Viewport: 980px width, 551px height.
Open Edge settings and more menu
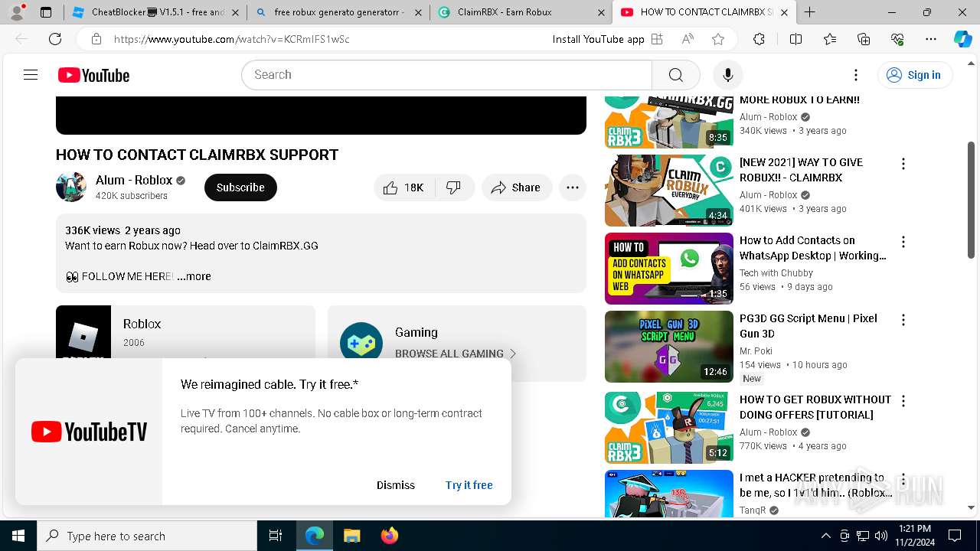(x=931, y=39)
